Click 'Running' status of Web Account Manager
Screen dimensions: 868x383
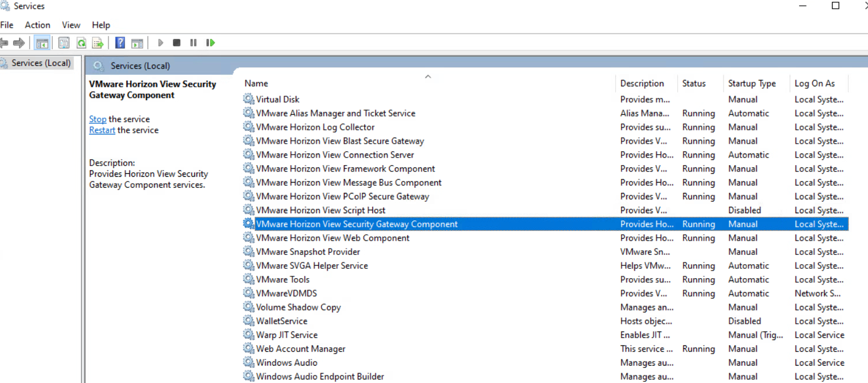point(699,349)
